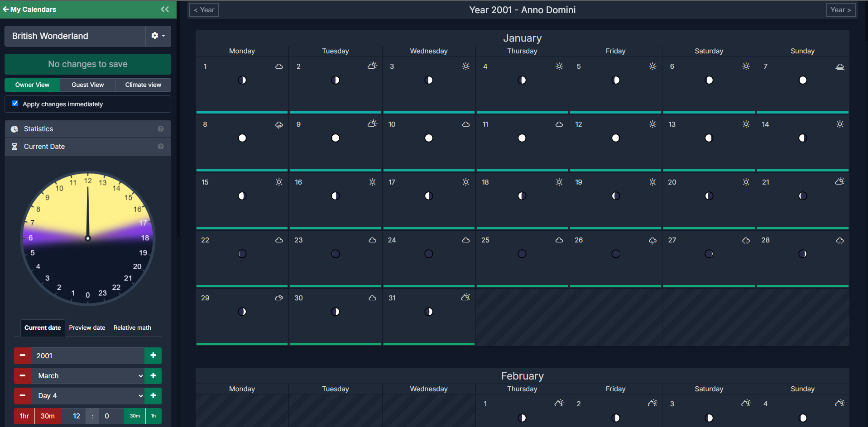Expand the Current Date section
Image resolution: width=868 pixels, height=427 pixels.
coord(88,147)
